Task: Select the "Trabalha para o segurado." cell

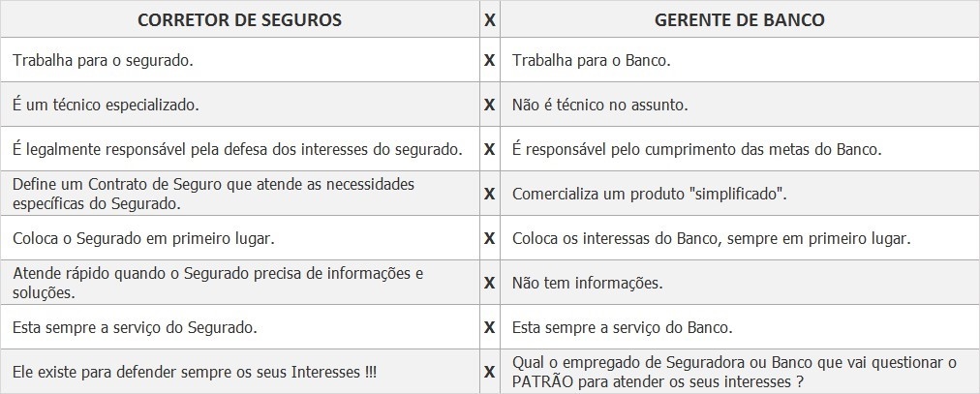Action: (103, 60)
